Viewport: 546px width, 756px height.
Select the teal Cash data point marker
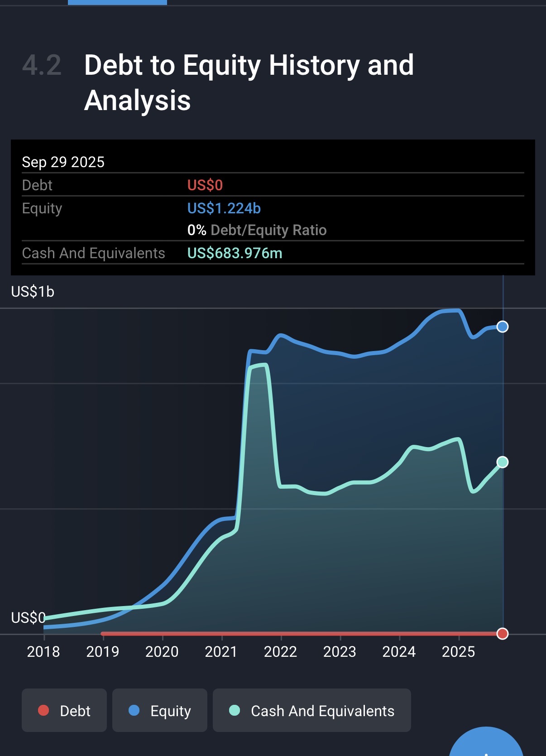tap(502, 462)
